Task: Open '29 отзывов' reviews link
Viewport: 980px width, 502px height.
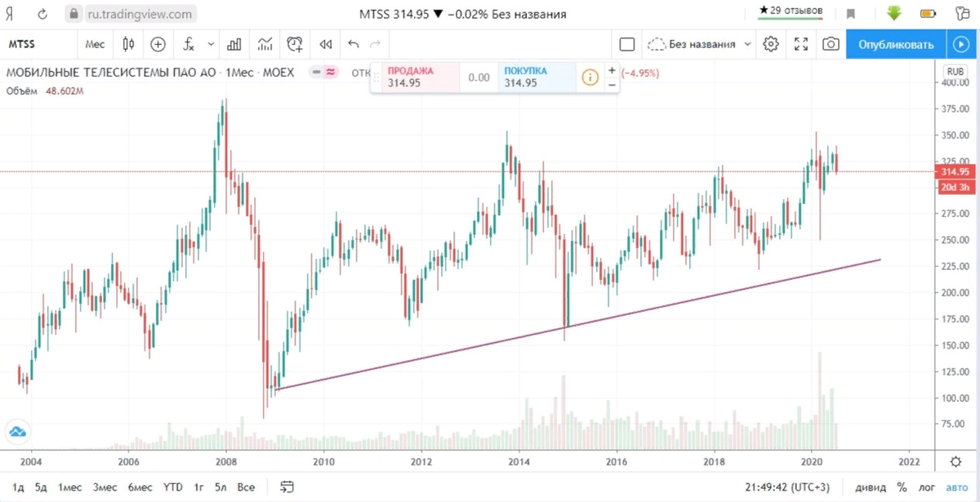Action: 791,11
